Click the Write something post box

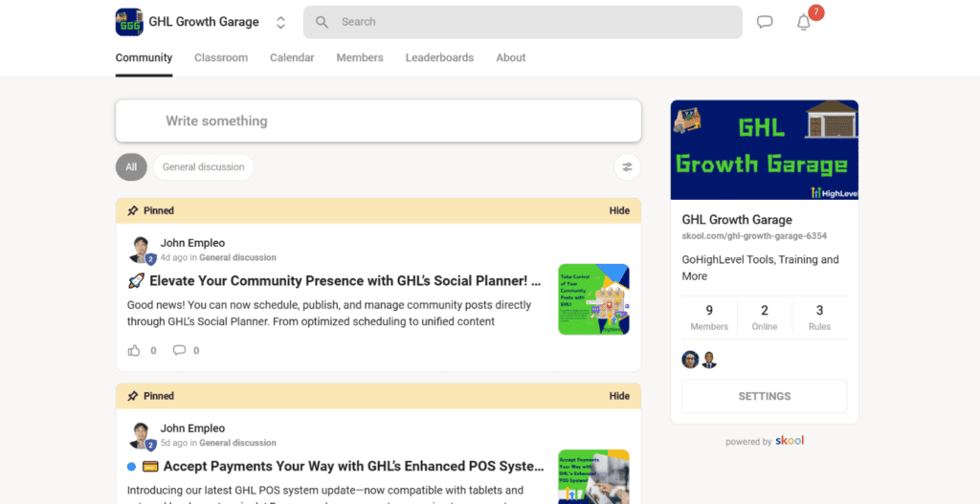point(378,121)
